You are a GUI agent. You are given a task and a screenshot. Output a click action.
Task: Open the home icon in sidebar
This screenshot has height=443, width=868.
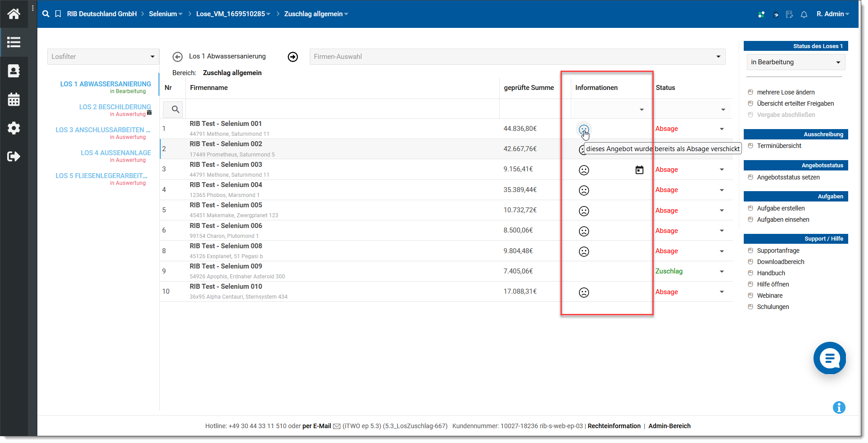coord(14,14)
